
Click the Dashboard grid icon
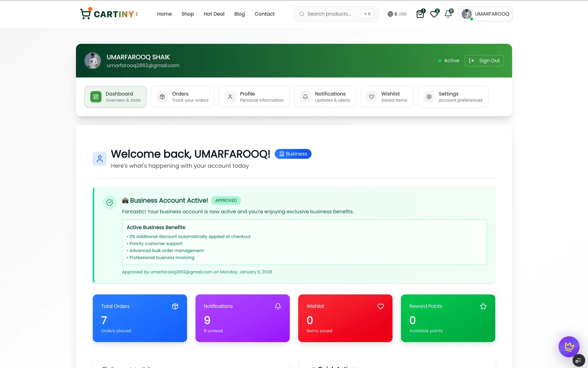(96, 97)
